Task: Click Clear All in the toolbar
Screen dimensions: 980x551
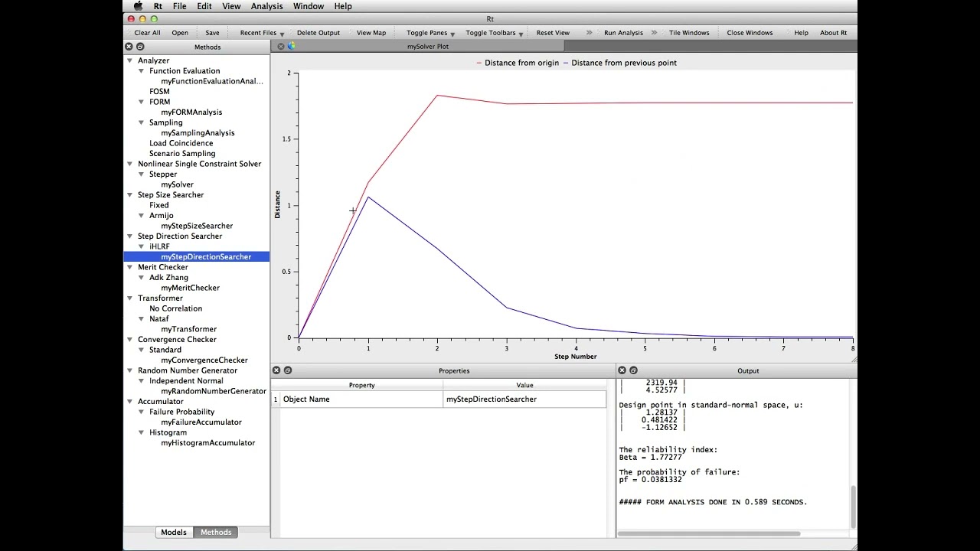Action: click(147, 33)
